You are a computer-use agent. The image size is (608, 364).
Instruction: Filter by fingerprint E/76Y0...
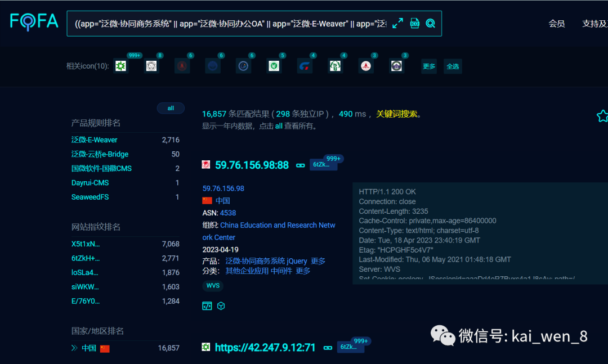point(86,301)
